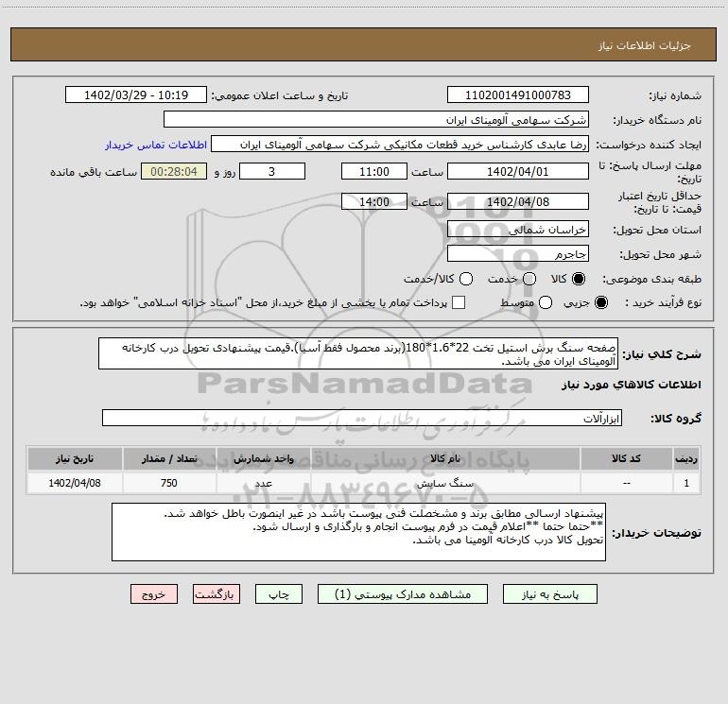The height and width of the screenshot is (704, 728).
Task: Click the table date cell 1402/04/08
Action: pos(75,483)
